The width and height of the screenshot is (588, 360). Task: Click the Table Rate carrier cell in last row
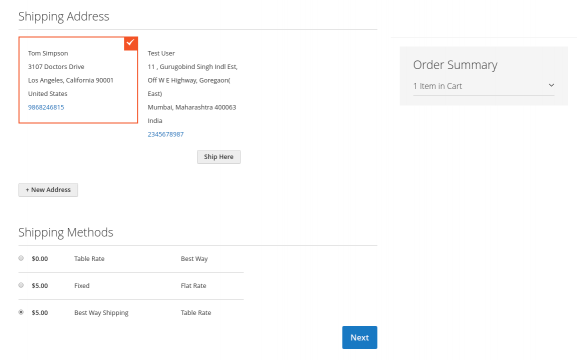(196, 313)
